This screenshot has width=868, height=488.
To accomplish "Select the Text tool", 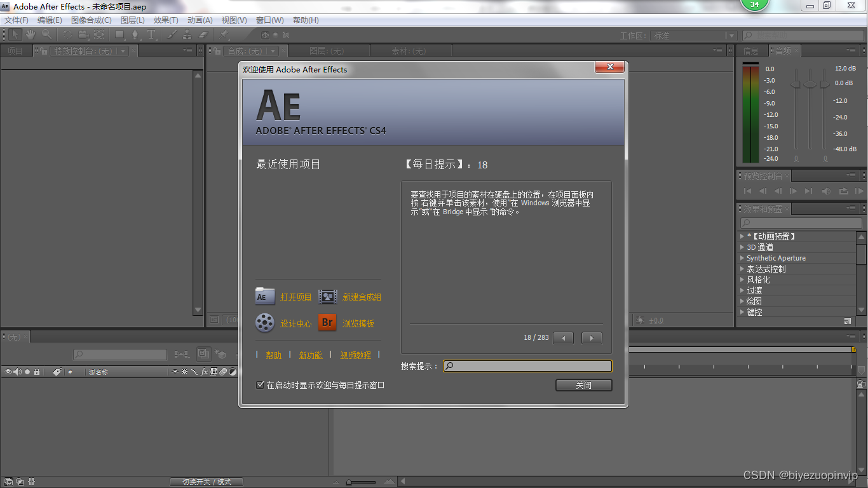I will coord(151,35).
